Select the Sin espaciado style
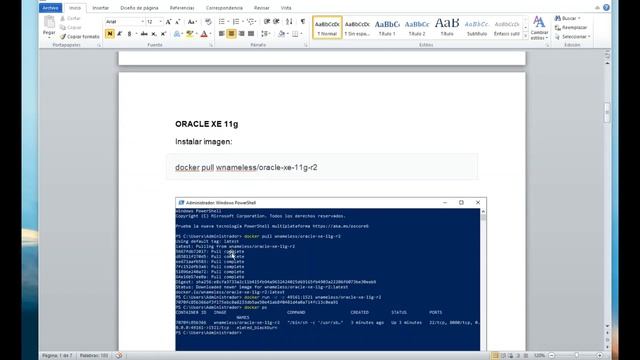This screenshot has height=360, width=640. tap(357, 27)
